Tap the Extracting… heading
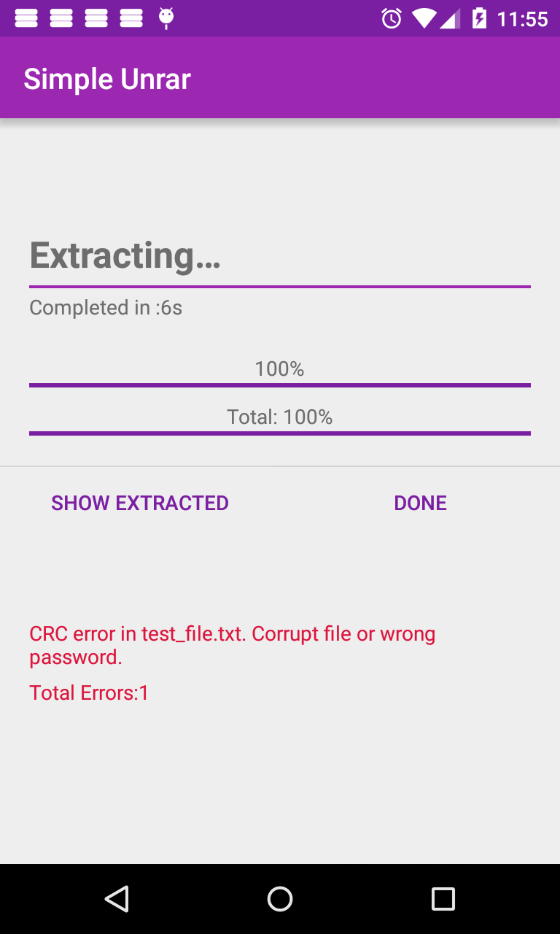This screenshot has width=560, height=934. (125, 255)
